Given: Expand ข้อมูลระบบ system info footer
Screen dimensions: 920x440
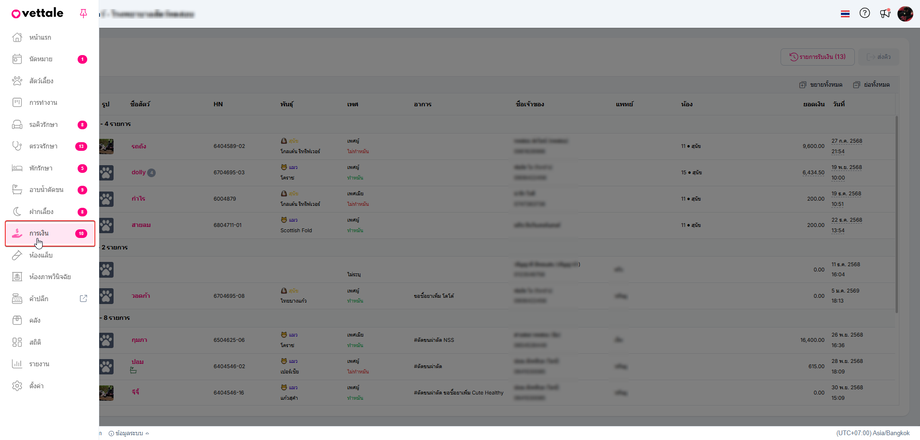Looking at the screenshot, I should point(129,434).
